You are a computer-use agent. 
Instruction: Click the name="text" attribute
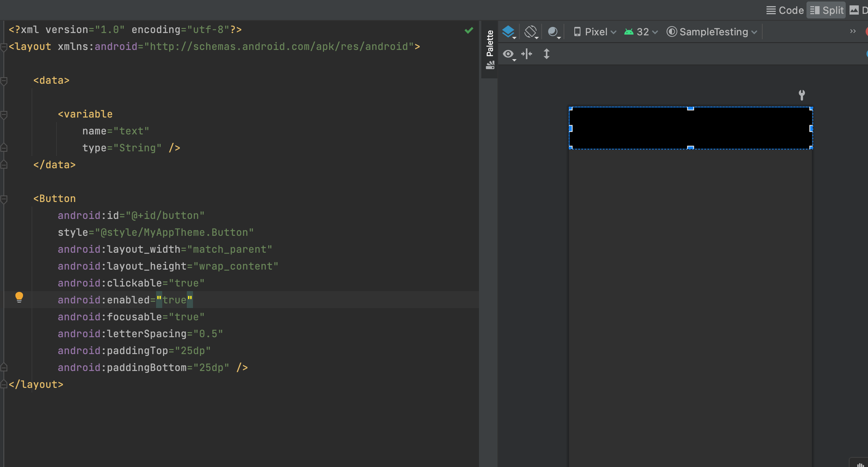[116, 131]
